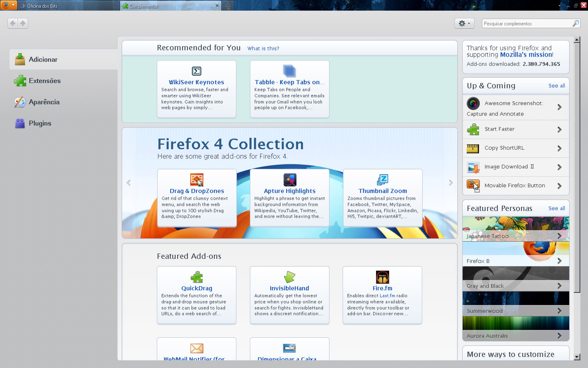
Task: Show next Firefox 4 Collection slide
Action: (x=450, y=183)
